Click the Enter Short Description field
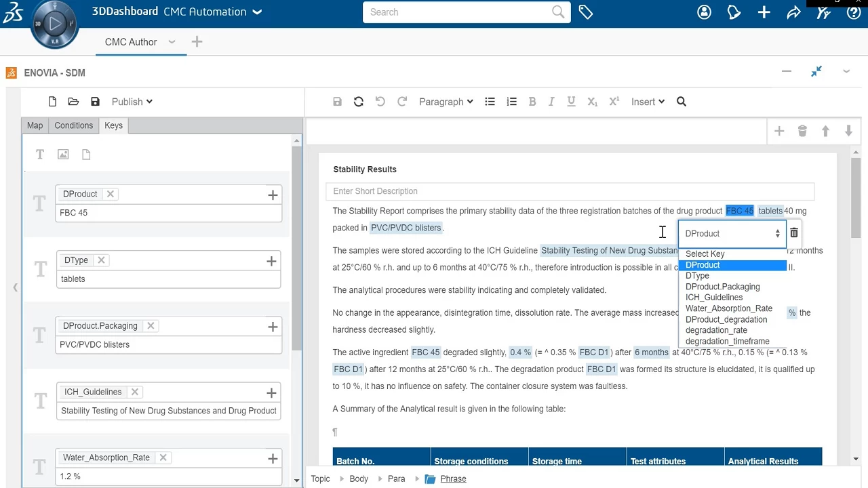Image resolution: width=868 pixels, height=488 pixels. (x=570, y=191)
